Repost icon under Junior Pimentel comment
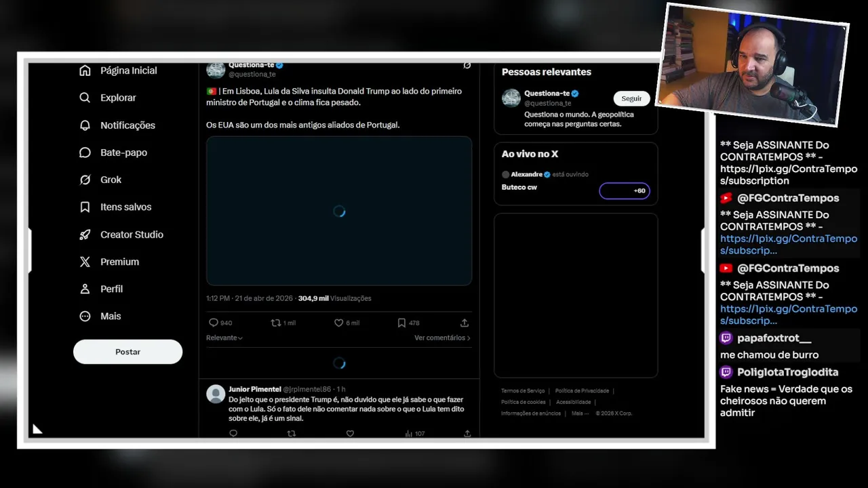This screenshot has width=868, height=488. coord(292,433)
